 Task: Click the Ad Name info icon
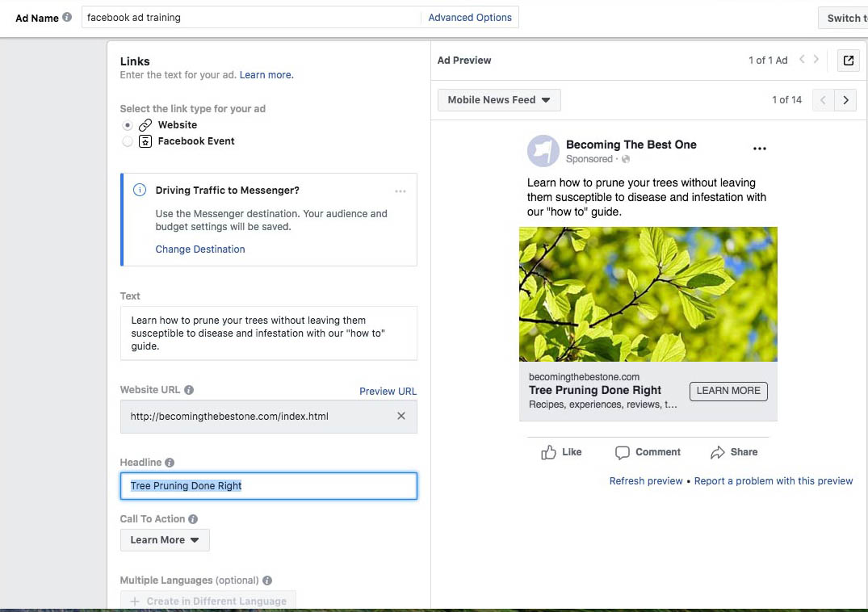(x=67, y=17)
